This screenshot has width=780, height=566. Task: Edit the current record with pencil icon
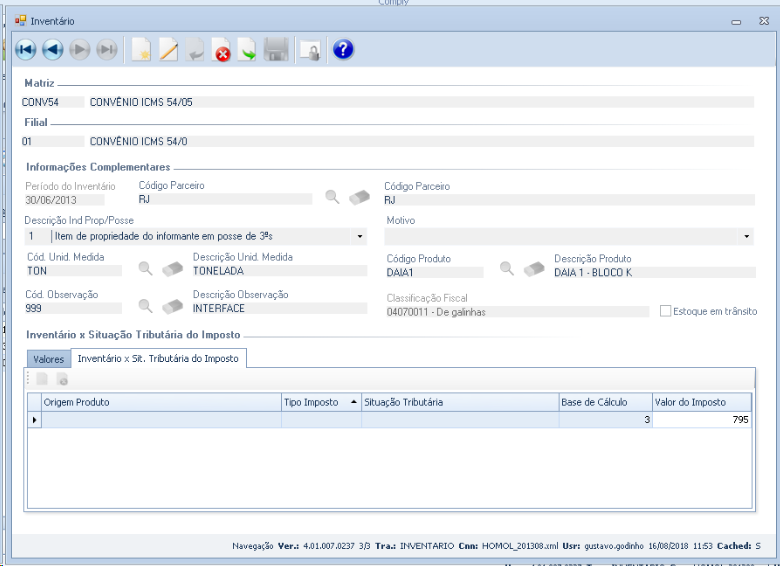pos(169,50)
